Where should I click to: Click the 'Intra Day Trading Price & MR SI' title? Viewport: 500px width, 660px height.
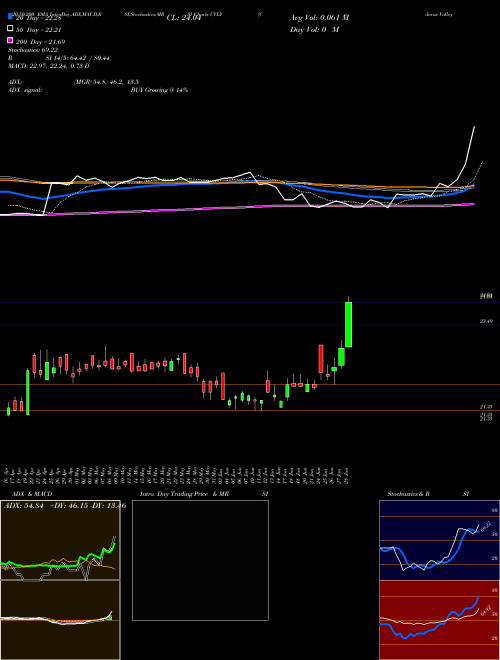click(204, 494)
